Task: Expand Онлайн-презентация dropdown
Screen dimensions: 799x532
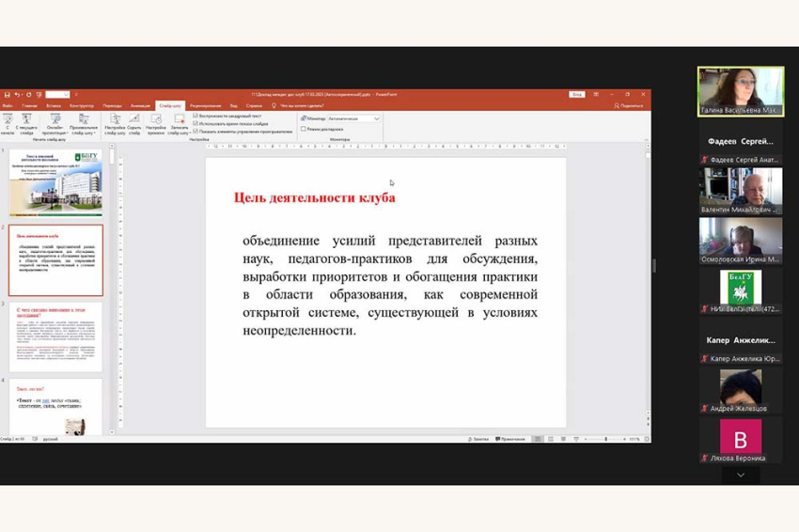Action: [55, 125]
